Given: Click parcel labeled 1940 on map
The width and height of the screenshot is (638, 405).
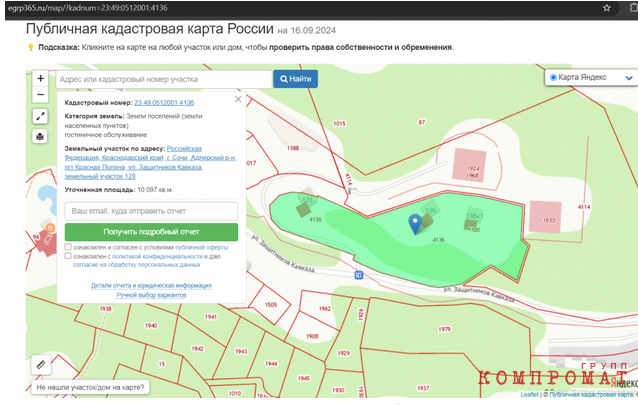Looking at the screenshot, I should [151, 326].
